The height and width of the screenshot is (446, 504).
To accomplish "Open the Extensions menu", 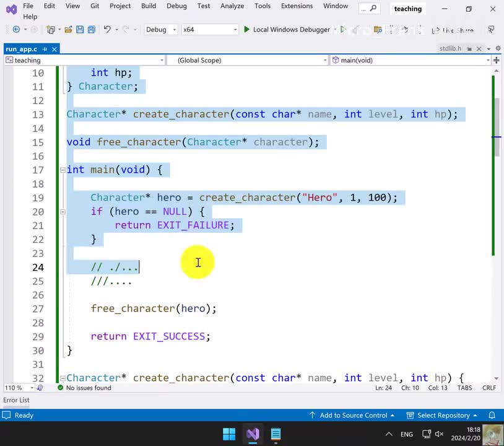I will tap(297, 6).
